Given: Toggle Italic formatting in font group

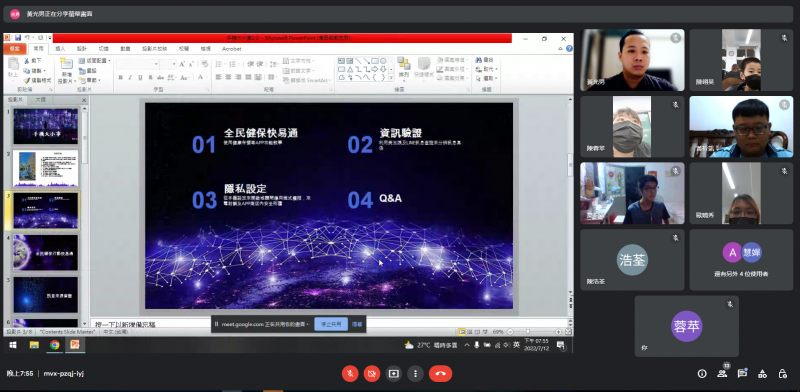Looking at the screenshot, I should tap(130, 78).
